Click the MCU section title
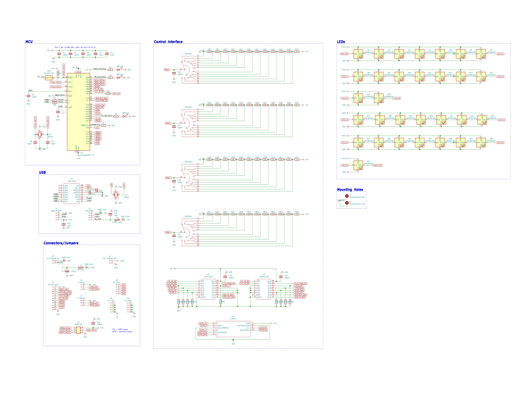Viewport: 532px width, 411px height. [29, 42]
